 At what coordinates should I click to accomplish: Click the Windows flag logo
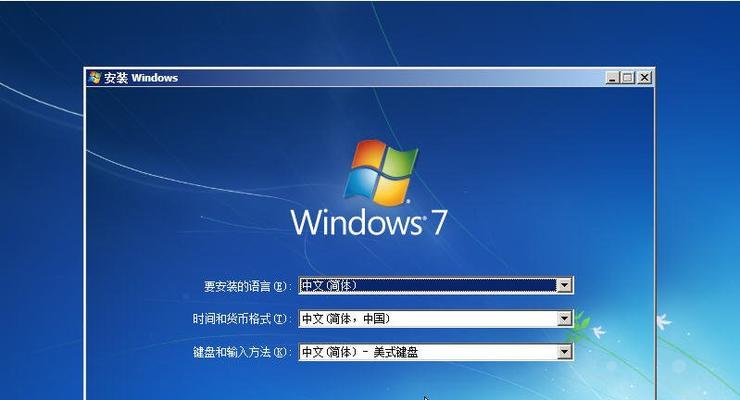(381, 172)
